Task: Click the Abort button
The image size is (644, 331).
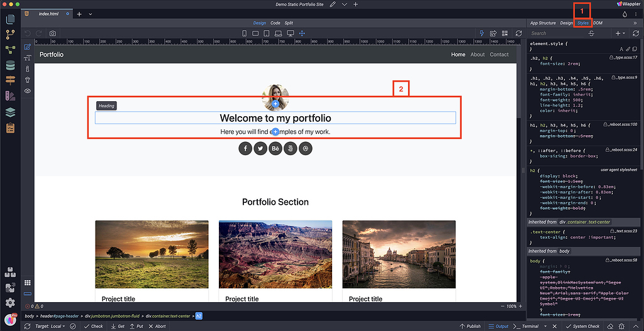Action: click(157, 326)
